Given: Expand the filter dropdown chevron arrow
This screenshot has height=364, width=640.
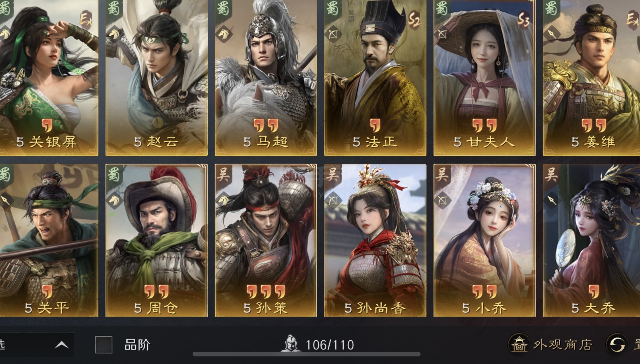Looking at the screenshot, I should click(61, 344).
